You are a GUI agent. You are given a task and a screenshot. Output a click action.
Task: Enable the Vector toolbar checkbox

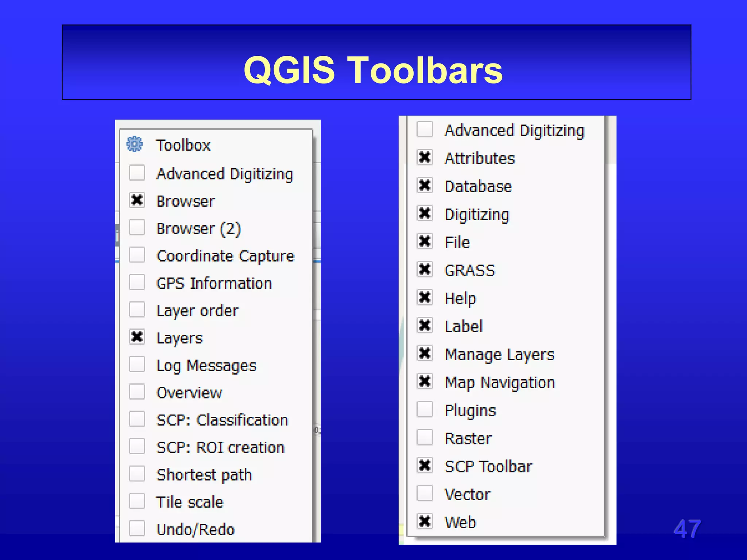[x=425, y=493]
